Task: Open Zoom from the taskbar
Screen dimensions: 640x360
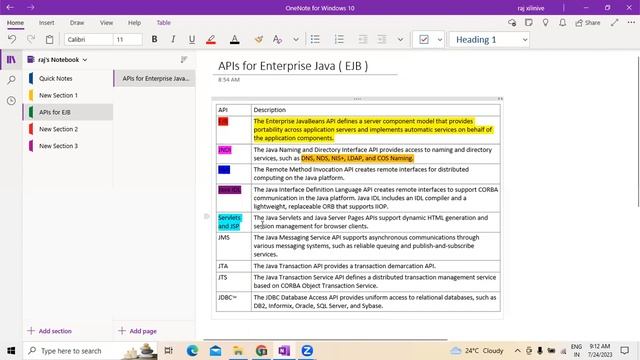Action: pyautogui.click(x=307, y=351)
